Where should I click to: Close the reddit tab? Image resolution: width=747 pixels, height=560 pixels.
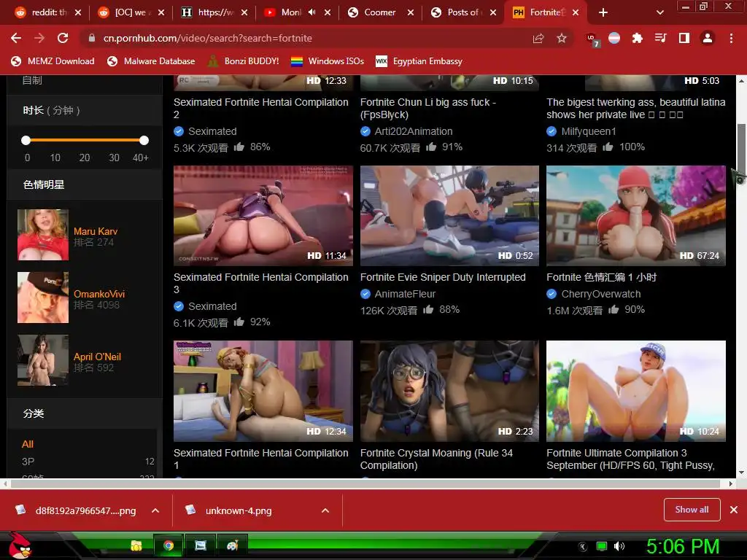pyautogui.click(x=77, y=12)
